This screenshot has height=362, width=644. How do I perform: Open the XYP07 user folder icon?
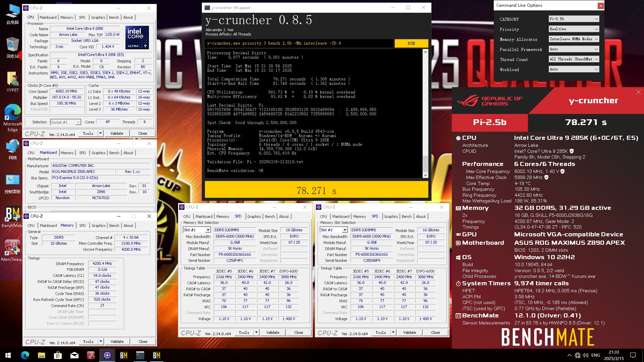tap(12, 81)
